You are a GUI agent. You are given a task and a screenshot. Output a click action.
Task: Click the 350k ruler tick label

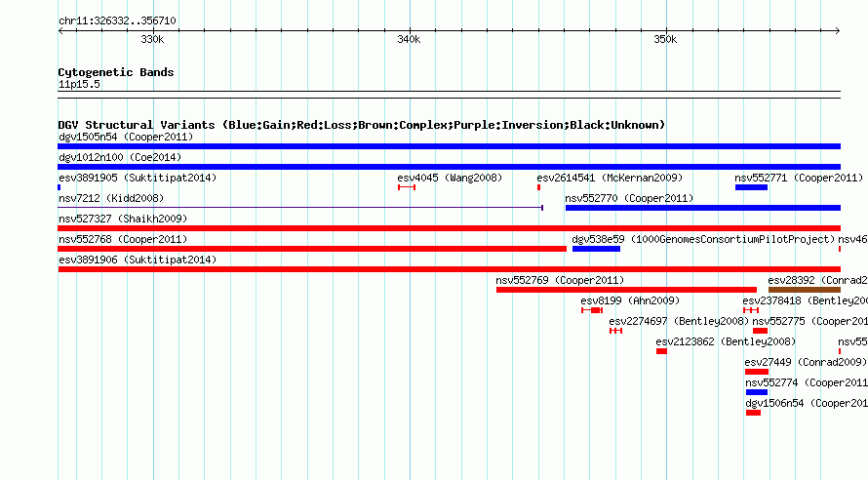[665, 40]
